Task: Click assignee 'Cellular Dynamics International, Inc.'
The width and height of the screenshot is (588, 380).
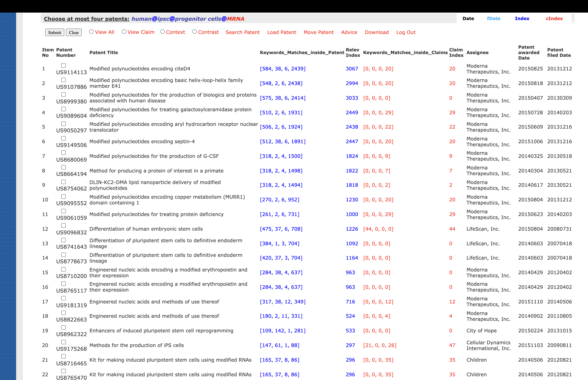Action: (x=488, y=345)
